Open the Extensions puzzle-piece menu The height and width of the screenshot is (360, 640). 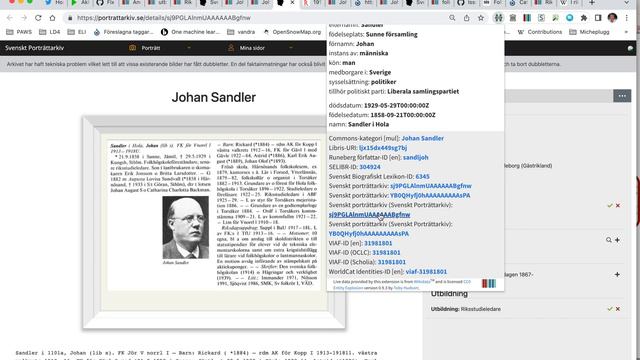coord(584,18)
